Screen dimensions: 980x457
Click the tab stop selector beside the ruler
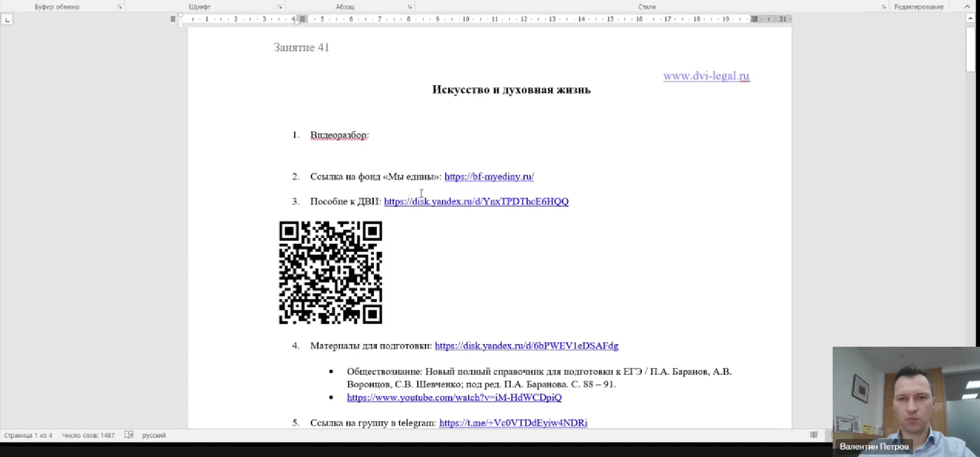click(7, 19)
